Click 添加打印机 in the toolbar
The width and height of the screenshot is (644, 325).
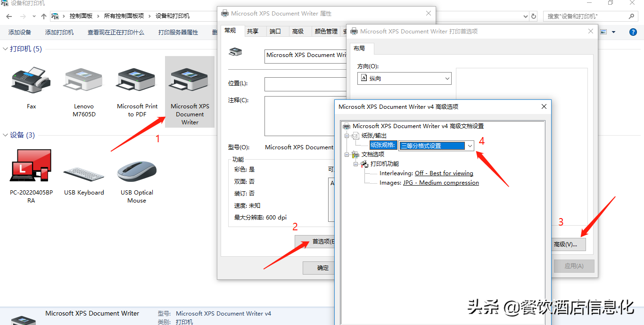[x=59, y=32]
